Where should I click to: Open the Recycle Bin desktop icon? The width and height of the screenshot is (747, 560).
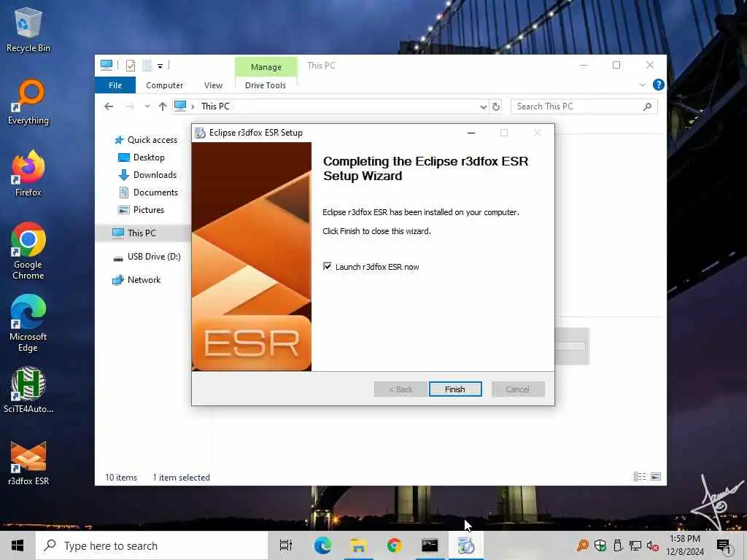(x=28, y=29)
